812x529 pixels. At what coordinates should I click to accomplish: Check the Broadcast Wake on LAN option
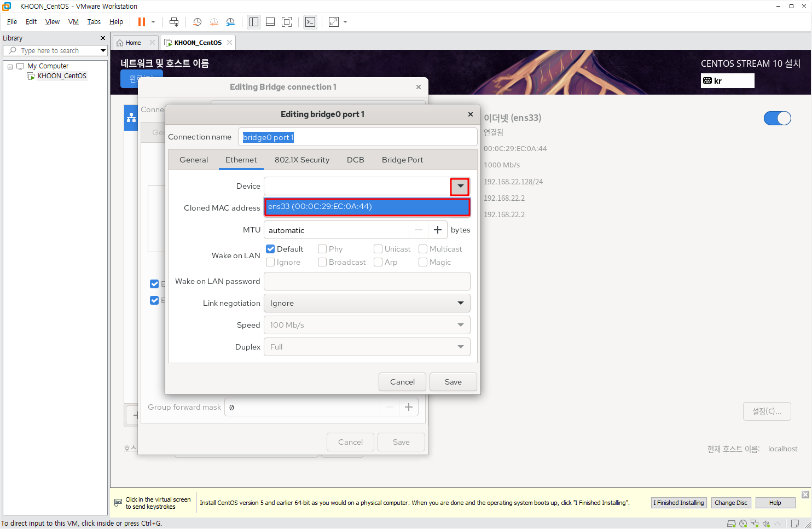(x=322, y=262)
